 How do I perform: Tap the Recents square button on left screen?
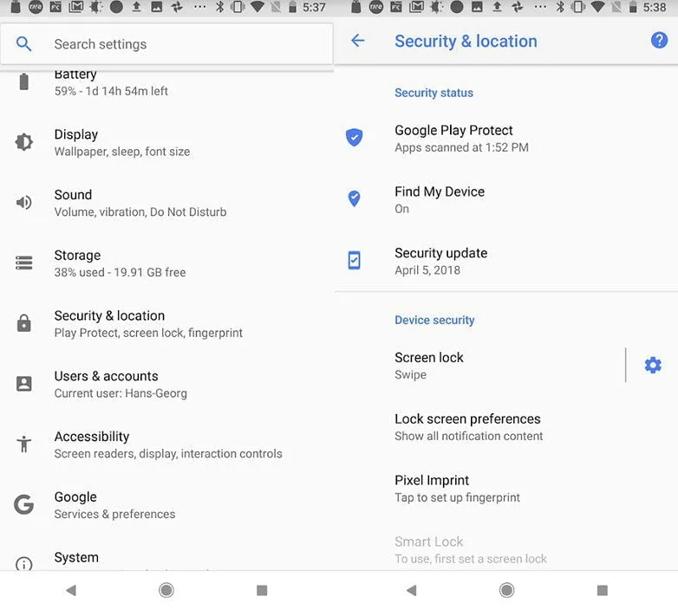pos(262,590)
